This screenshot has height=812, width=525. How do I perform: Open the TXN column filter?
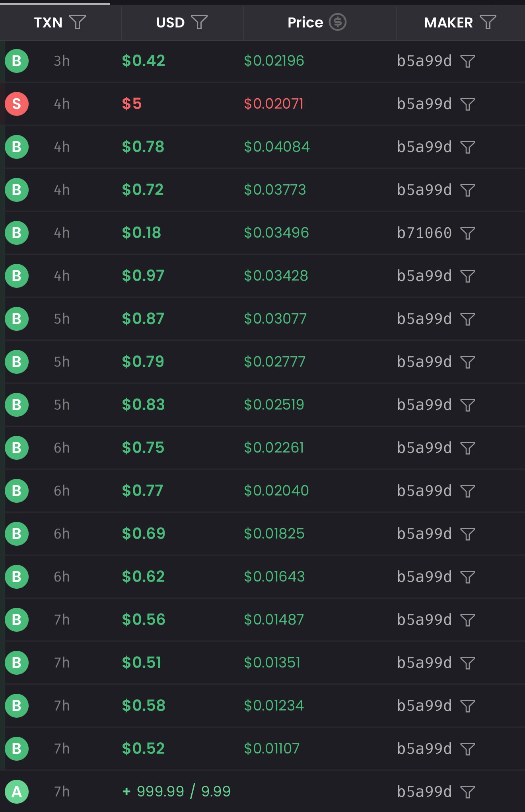click(x=78, y=22)
